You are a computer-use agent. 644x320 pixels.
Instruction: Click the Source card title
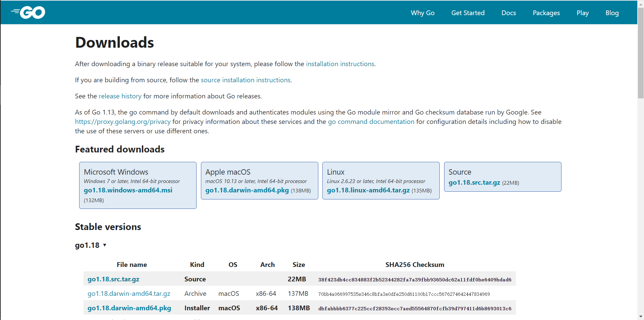(x=460, y=172)
